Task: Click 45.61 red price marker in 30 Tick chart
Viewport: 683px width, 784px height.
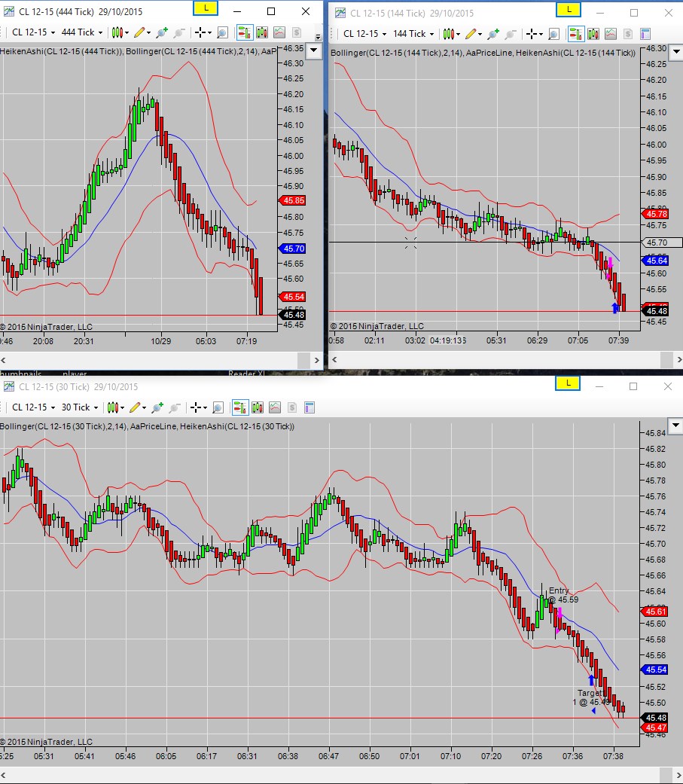Action: coord(654,612)
